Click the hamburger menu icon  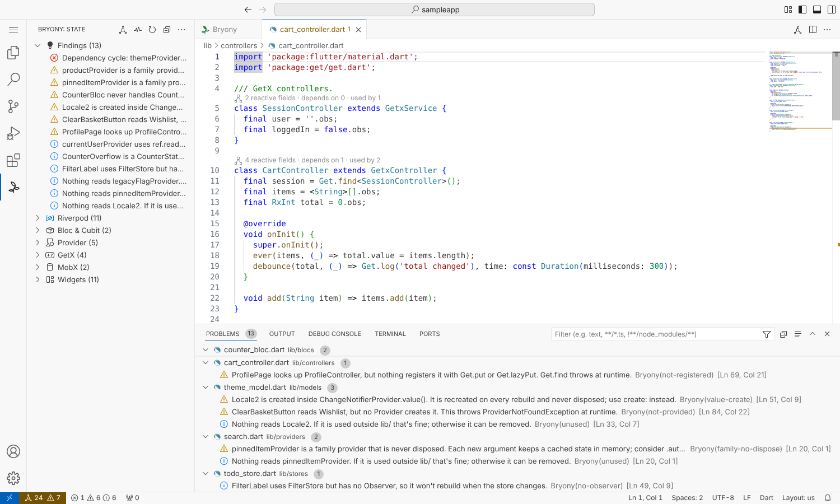[13, 30]
